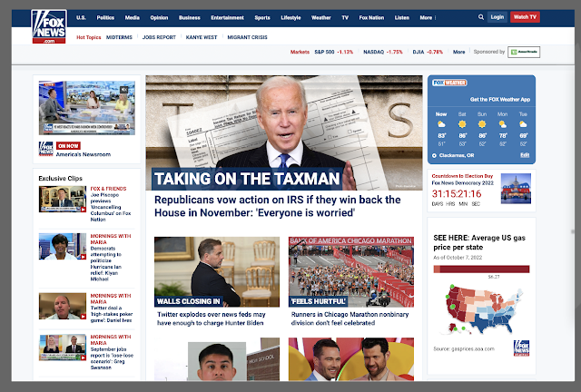
Task: Open the MIGRANT CRISIS hot topic
Action: tap(247, 37)
